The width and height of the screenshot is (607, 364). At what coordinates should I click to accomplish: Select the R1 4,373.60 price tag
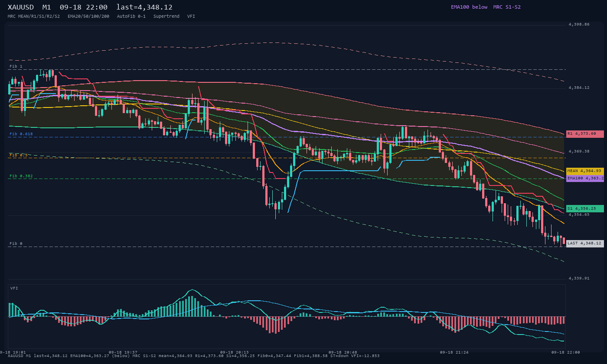[x=585, y=134]
